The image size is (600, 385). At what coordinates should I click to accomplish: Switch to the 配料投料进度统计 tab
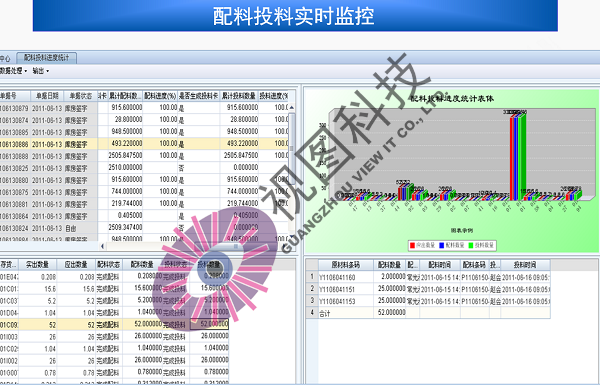[x=47, y=58]
